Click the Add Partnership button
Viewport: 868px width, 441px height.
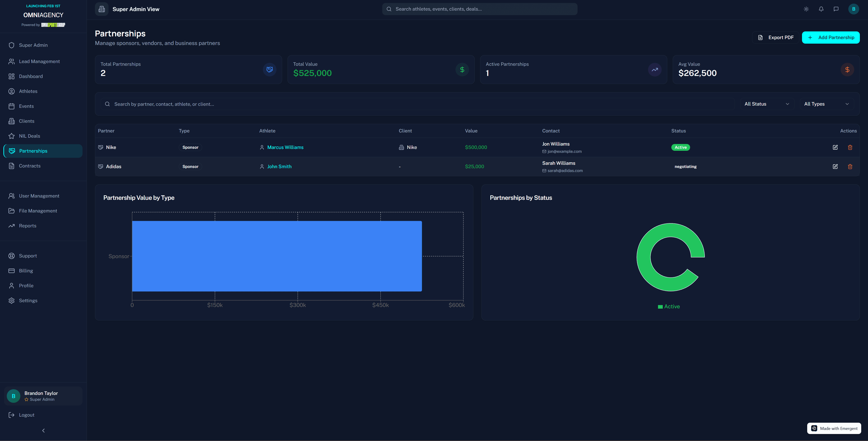pyautogui.click(x=831, y=37)
